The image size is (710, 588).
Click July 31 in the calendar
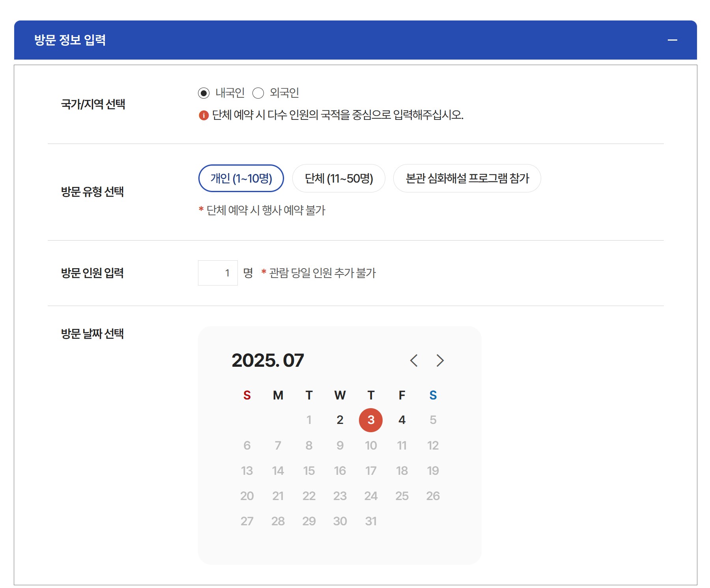tap(371, 521)
